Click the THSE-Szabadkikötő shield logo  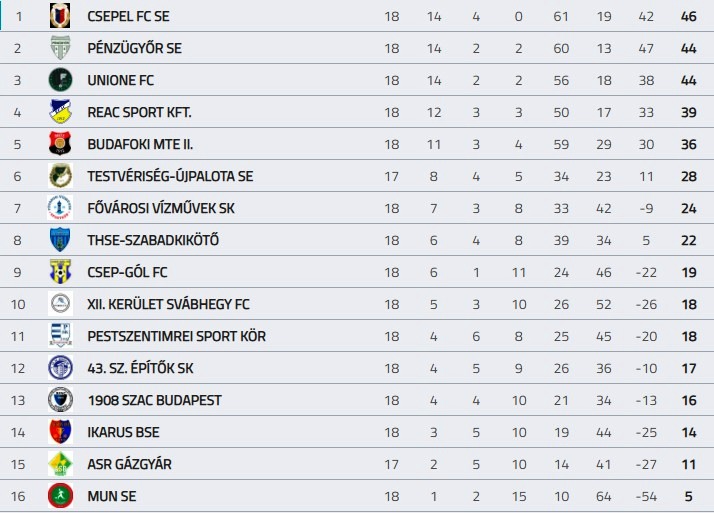pyautogui.click(x=60, y=240)
